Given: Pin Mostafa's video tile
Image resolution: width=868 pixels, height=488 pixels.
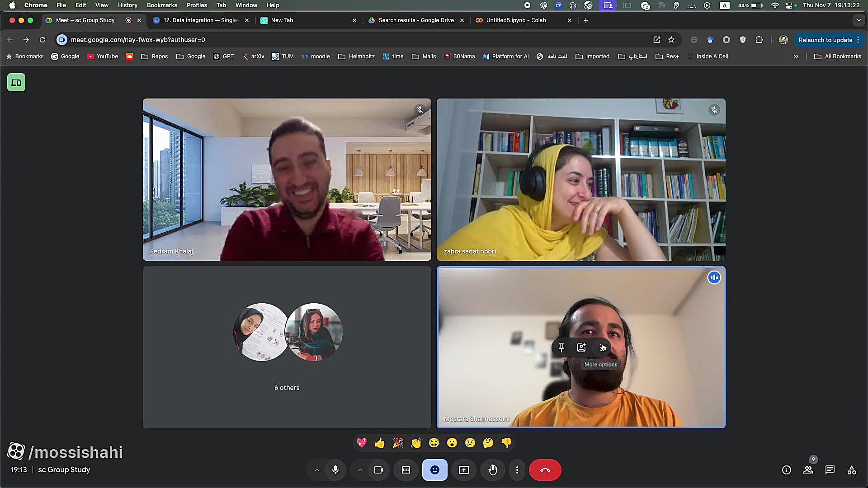Looking at the screenshot, I should coord(561,347).
